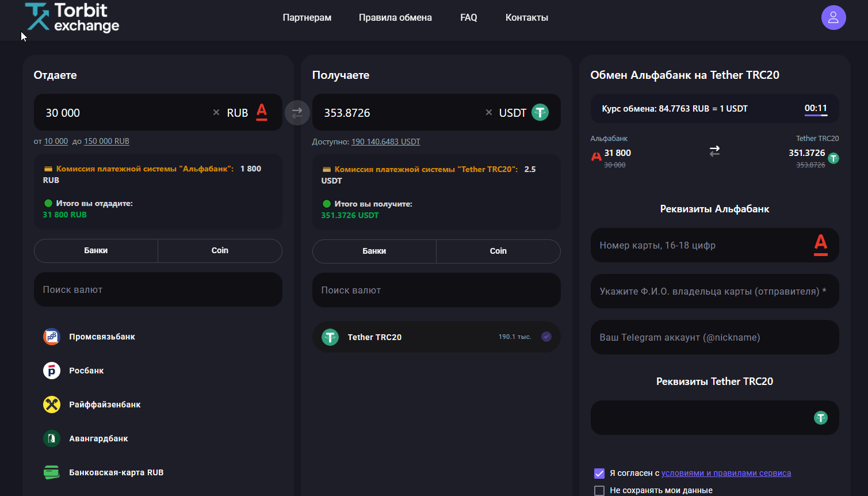Click the 150 000 RUB maximum link
The width and height of the screenshot is (868, 496).
coord(106,141)
